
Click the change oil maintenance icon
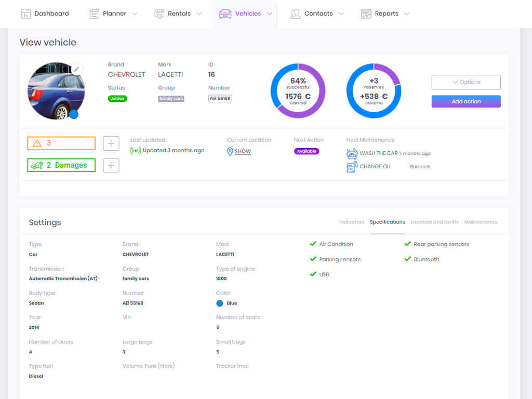click(352, 167)
